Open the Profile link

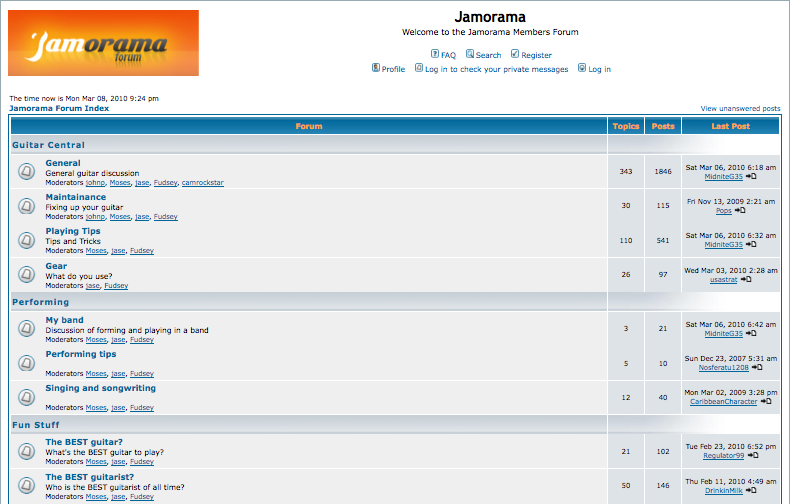pos(393,69)
